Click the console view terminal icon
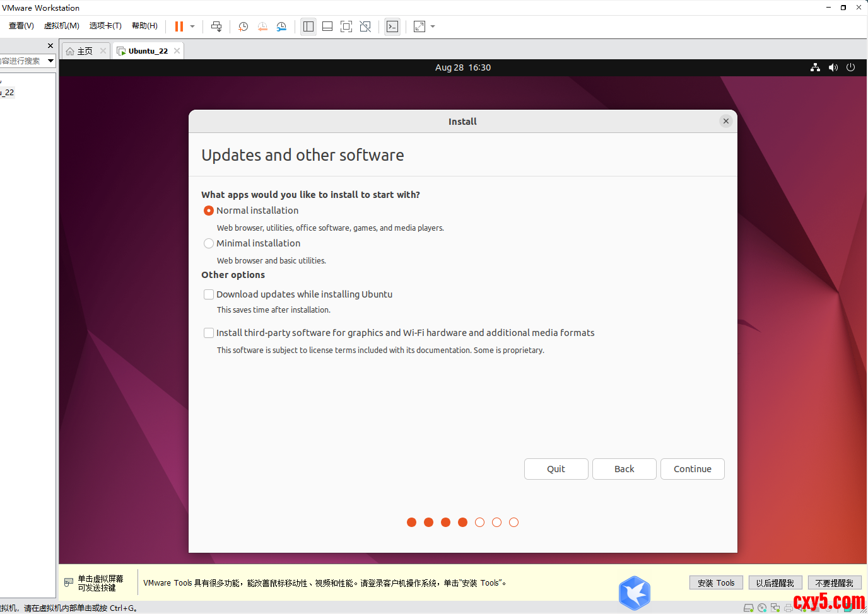 click(x=392, y=26)
